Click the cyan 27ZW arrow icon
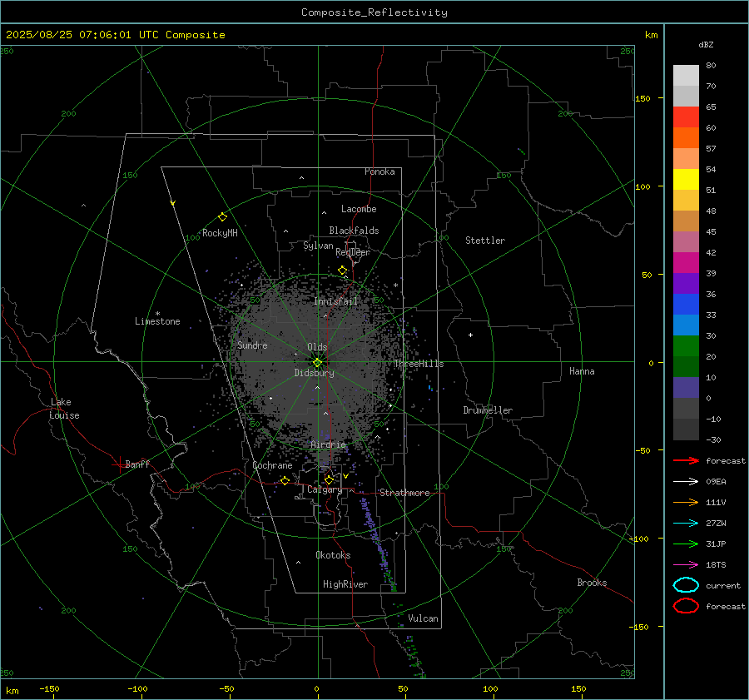 [x=686, y=524]
